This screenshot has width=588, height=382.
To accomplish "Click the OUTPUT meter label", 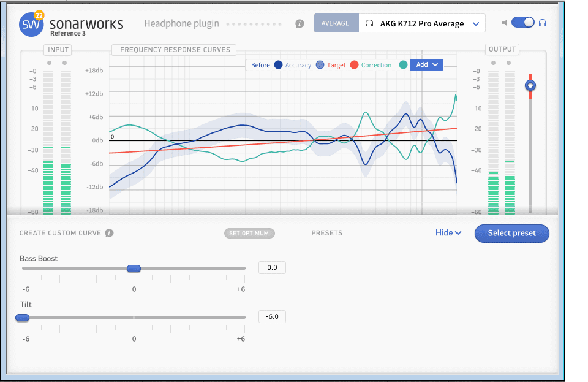I will [502, 49].
